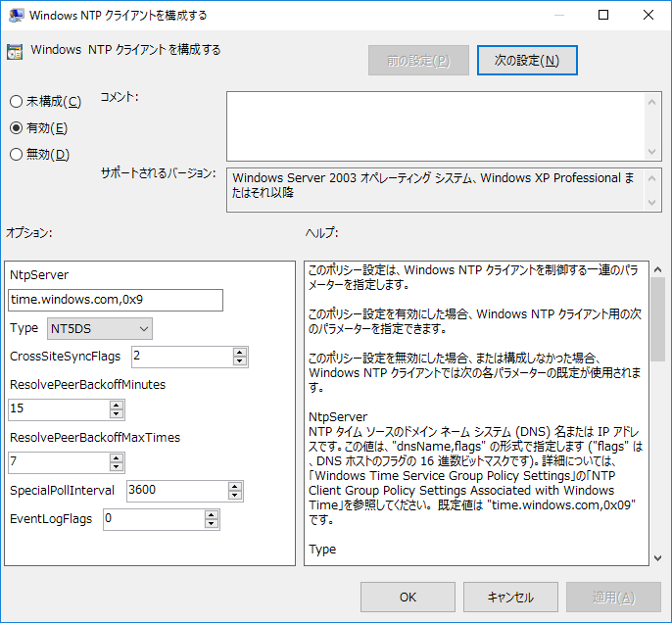The image size is (672, 623).
Task: Click help panel scrollbar up arrow
Action: (658, 269)
